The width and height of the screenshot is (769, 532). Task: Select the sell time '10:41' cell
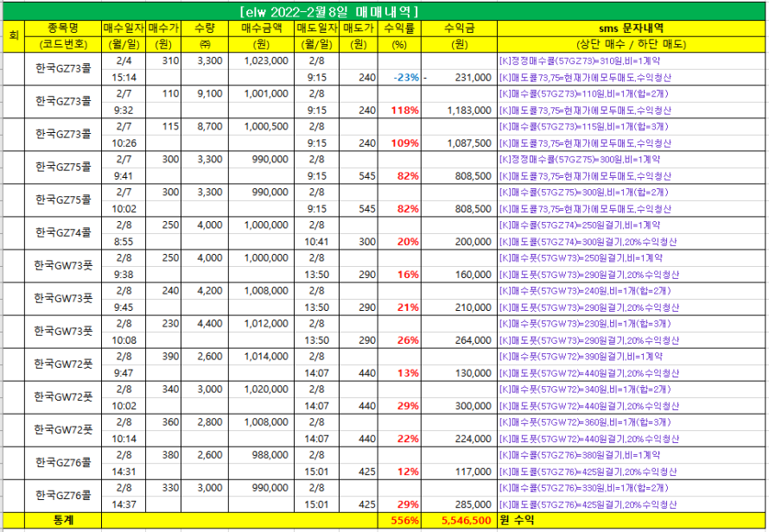[317, 242]
